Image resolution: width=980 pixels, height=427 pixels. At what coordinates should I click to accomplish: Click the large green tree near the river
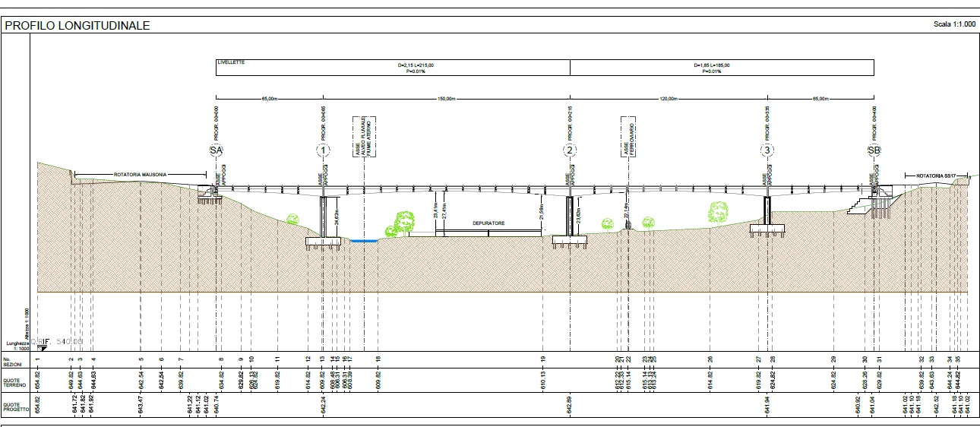[400, 221]
